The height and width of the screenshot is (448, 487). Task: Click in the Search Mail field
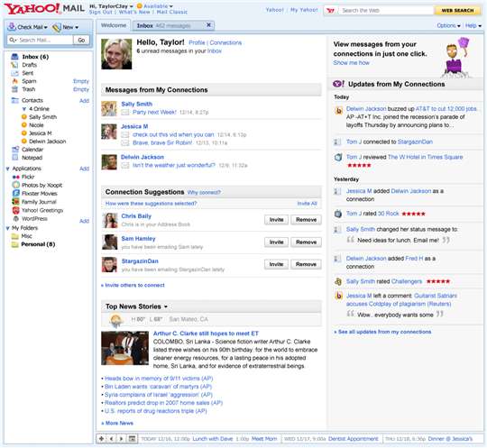[x=40, y=40]
